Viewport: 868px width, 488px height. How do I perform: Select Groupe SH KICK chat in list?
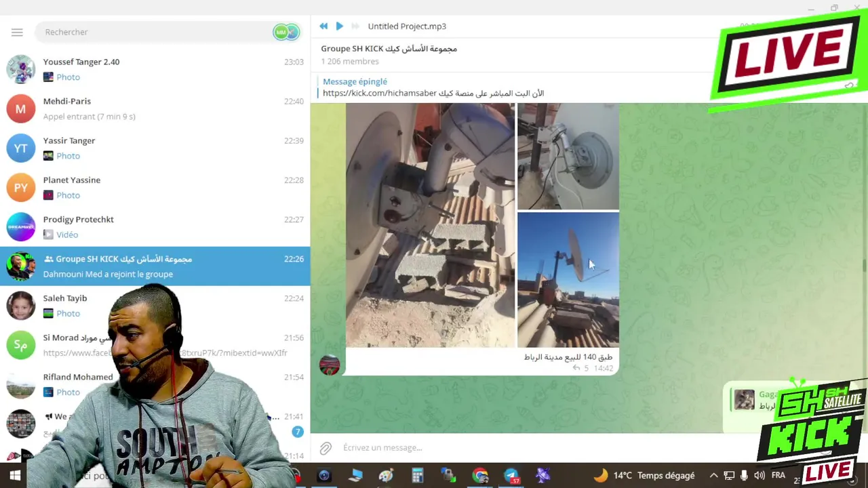click(155, 266)
